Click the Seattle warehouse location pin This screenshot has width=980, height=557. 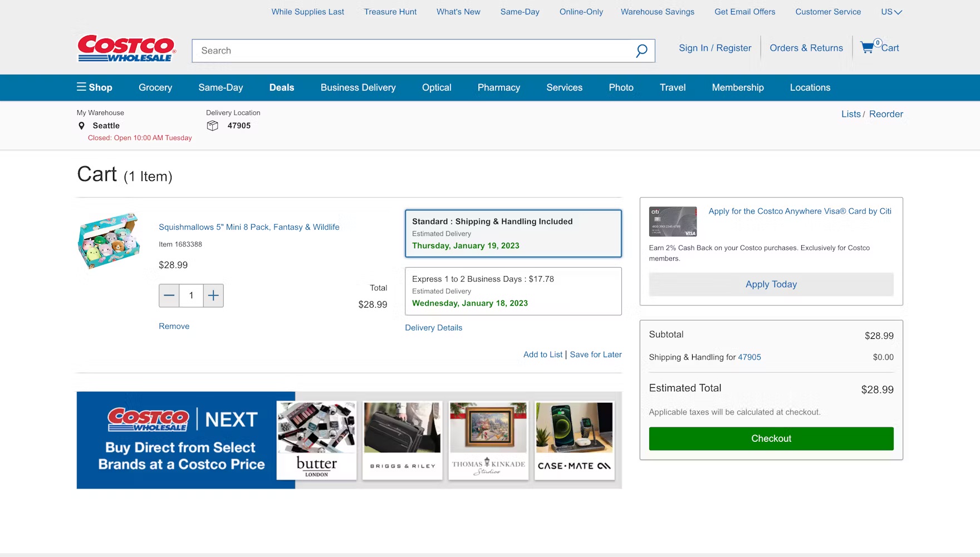[x=82, y=126]
